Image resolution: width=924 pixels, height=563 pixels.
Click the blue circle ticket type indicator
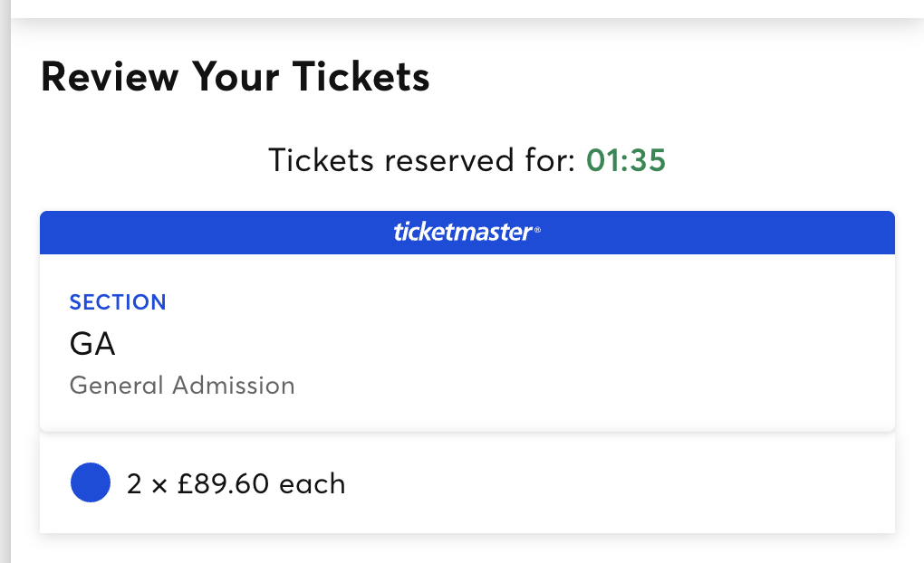(90, 483)
